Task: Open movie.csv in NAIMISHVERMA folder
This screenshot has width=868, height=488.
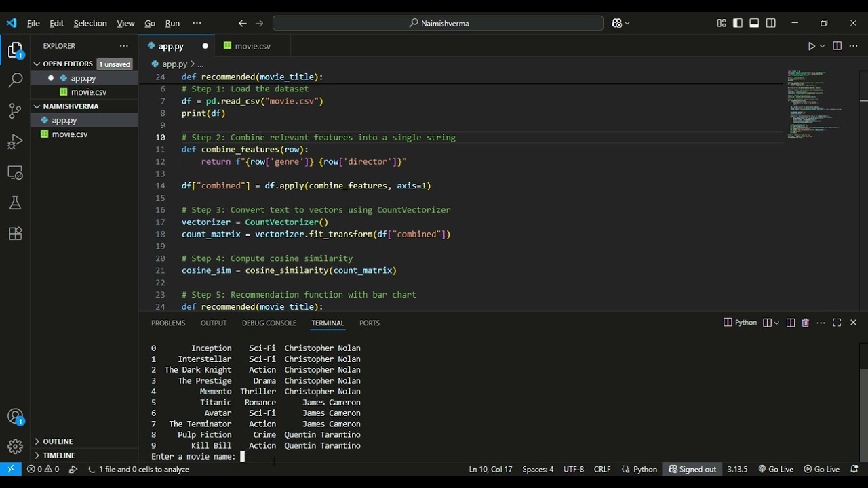Action: pos(70,134)
